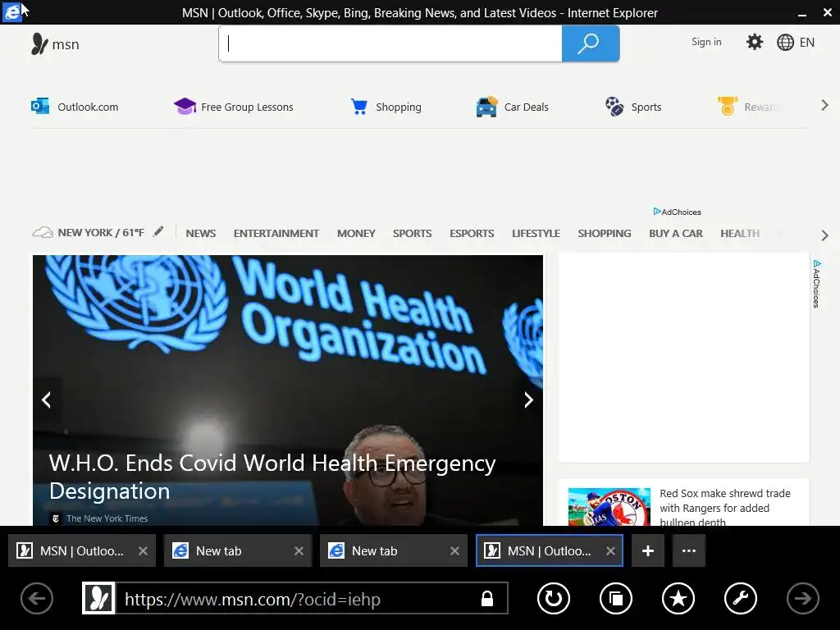The width and height of the screenshot is (840, 630).
Task: Click the Car Deals car icon
Action: [x=486, y=107]
